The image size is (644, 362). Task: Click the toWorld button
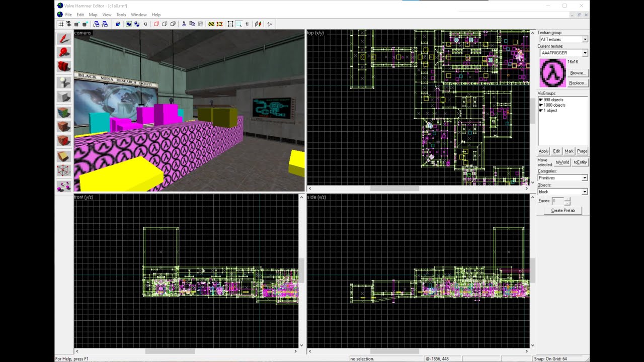562,162
